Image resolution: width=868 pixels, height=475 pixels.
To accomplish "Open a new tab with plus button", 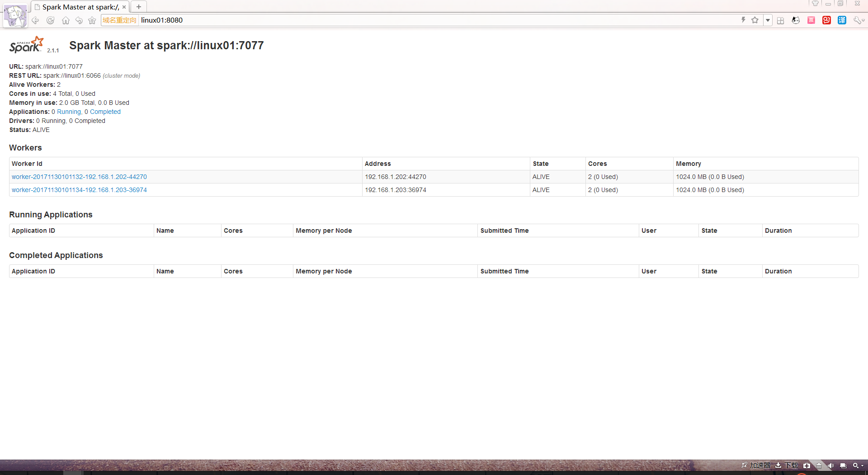I will (x=139, y=7).
